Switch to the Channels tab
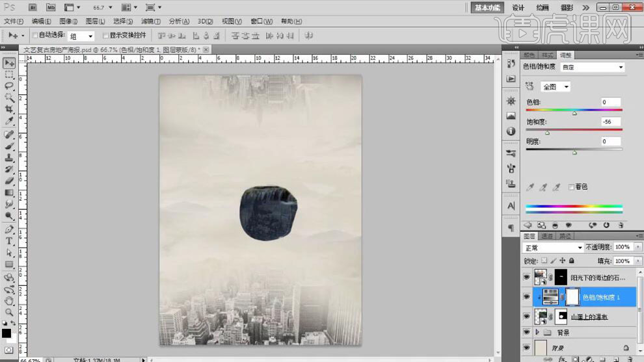This screenshot has width=644, height=362. coord(546,236)
